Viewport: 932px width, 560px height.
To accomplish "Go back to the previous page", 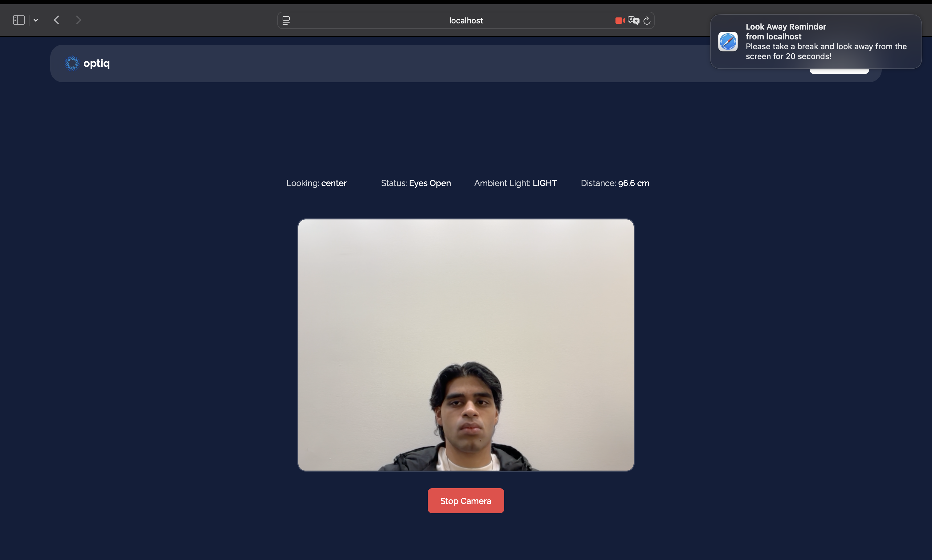I will tap(57, 20).
